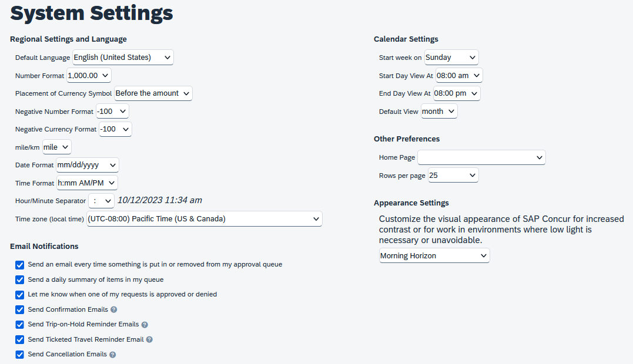Click the Time zone (local time) label
This screenshot has width=633, height=364.
tap(49, 219)
